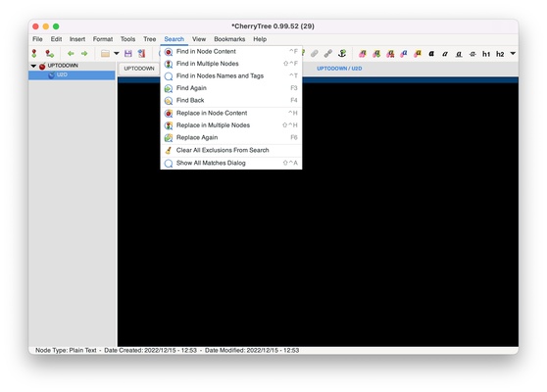Viewport: 547px width, 392px height.
Task: Click the first pink format-brush toolbar icon
Action: coord(363,54)
